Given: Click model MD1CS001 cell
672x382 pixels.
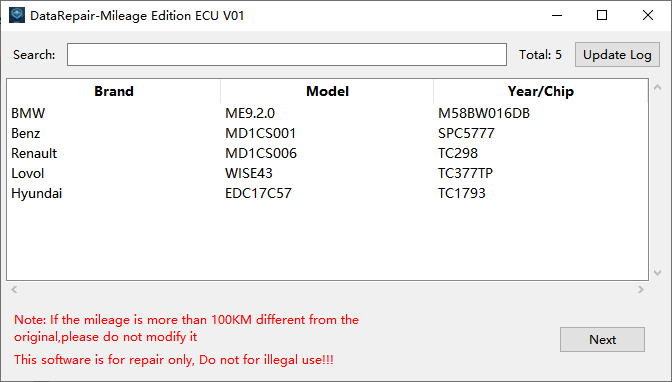Looking at the screenshot, I should click(261, 133).
